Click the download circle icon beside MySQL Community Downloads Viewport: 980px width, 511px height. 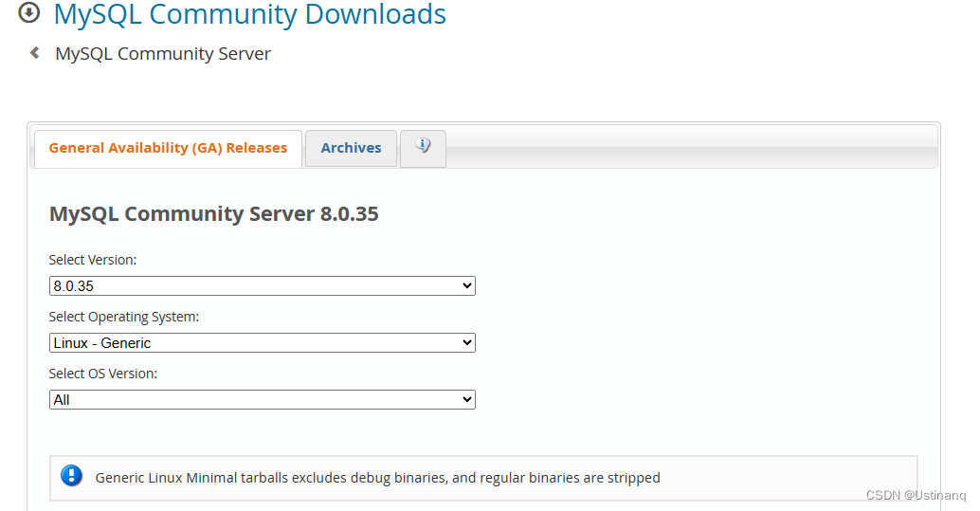(x=28, y=12)
